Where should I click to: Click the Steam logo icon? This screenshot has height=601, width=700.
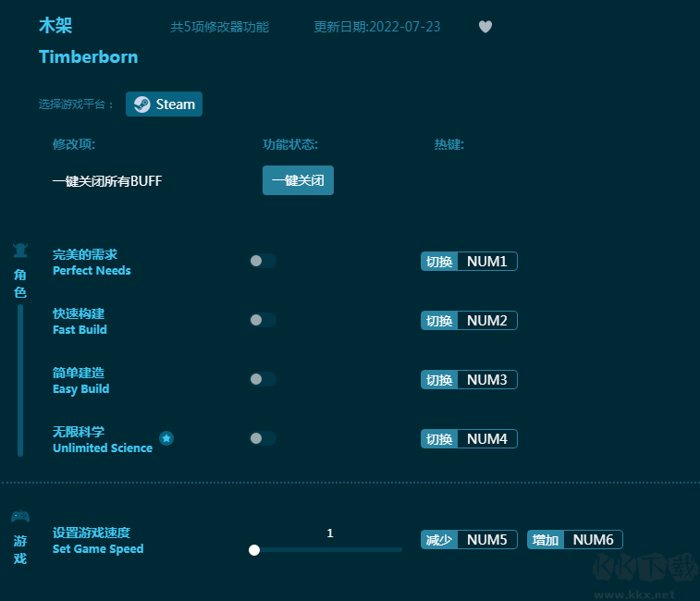141,104
